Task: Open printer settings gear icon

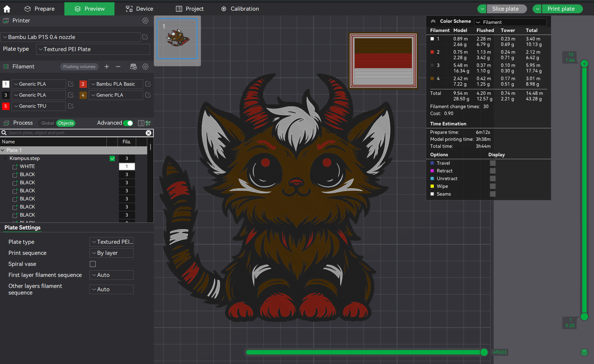Action: click(x=145, y=21)
